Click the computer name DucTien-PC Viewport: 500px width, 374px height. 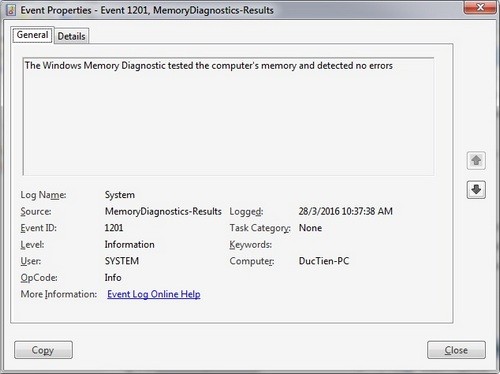[x=324, y=261]
